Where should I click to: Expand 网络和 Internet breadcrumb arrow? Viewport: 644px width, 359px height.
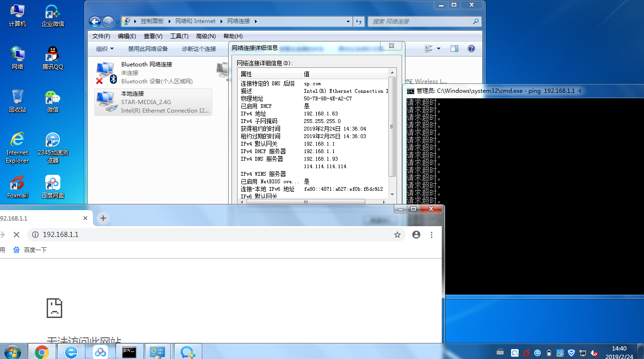coord(221,22)
